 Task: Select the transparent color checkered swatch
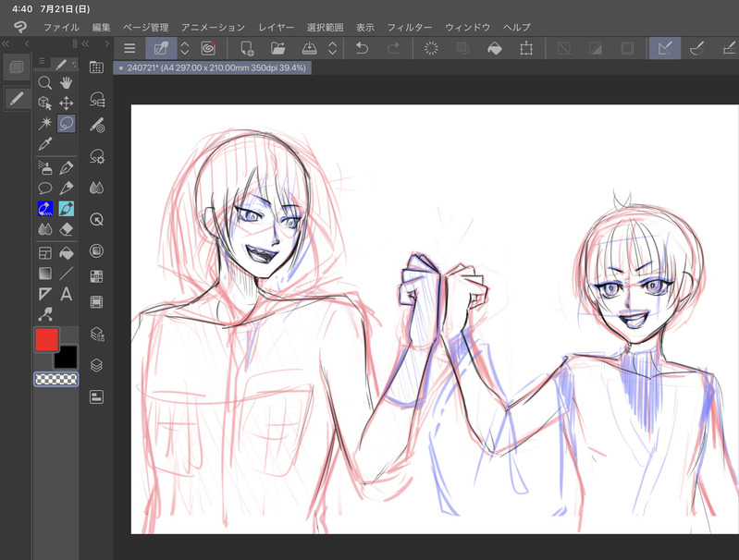[x=56, y=379]
